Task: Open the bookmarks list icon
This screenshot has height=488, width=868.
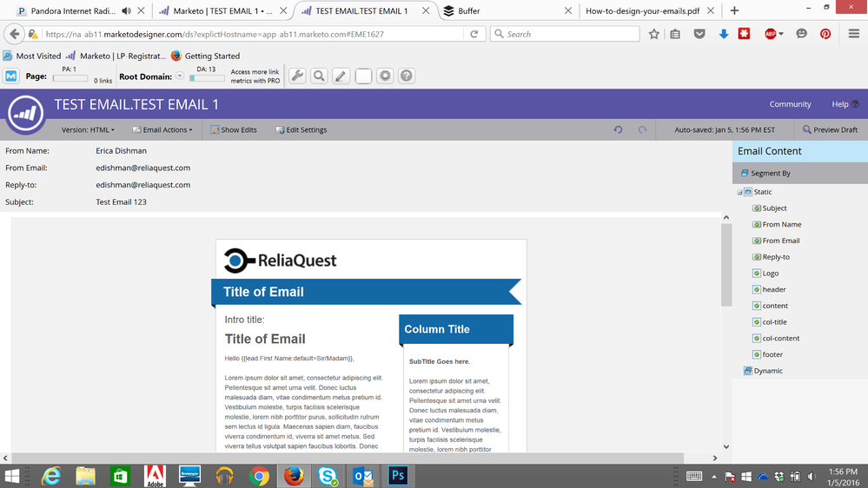Action: (675, 34)
